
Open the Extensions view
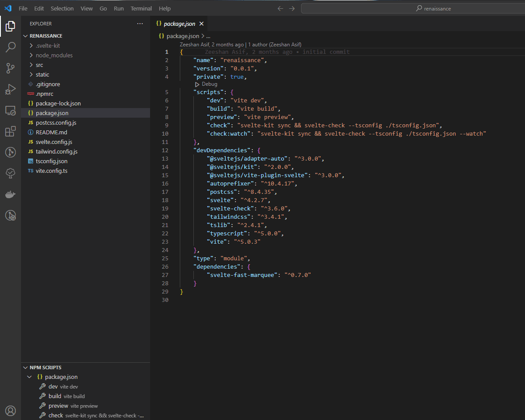pyautogui.click(x=10, y=132)
